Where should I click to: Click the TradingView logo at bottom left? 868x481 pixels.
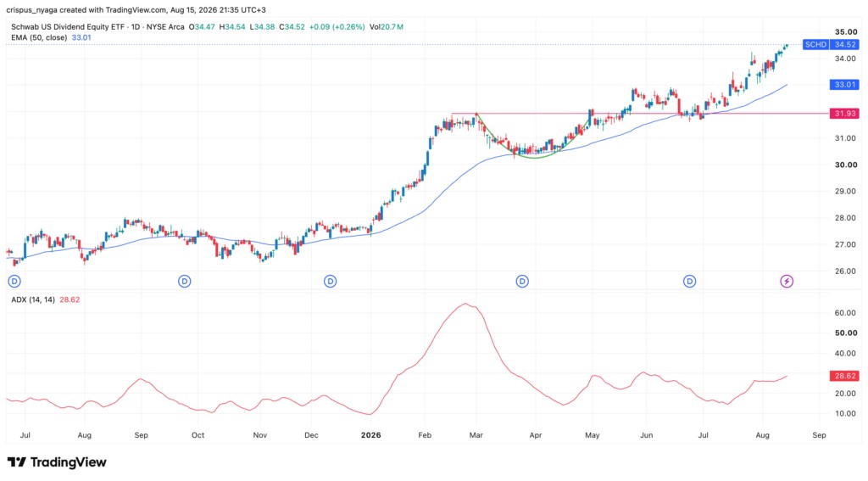(57, 462)
